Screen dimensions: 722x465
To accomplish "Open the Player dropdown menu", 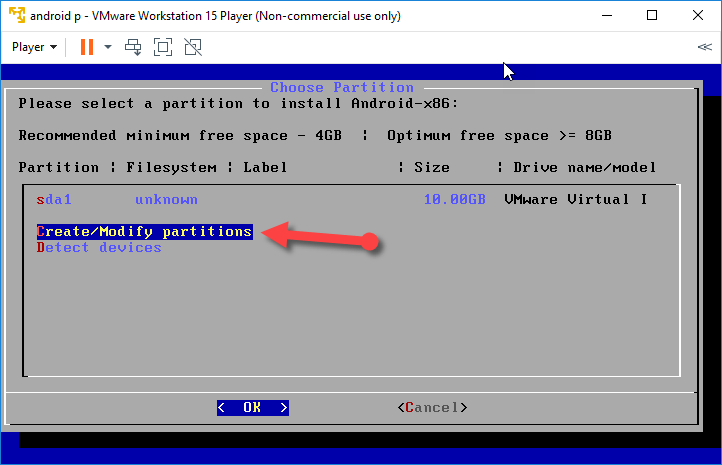I will click(x=34, y=47).
